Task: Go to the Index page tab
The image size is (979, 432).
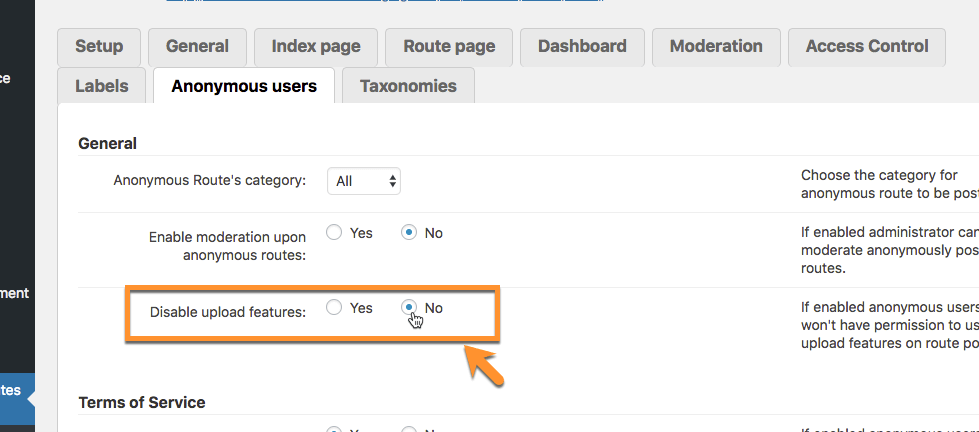Action: [315, 46]
